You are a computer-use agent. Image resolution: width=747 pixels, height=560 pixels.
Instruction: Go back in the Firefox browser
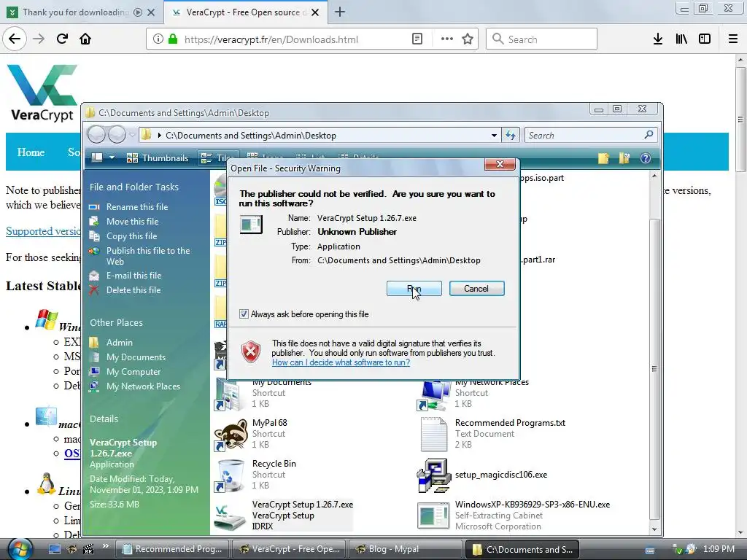pyautogui.click(x=15, y=39)
